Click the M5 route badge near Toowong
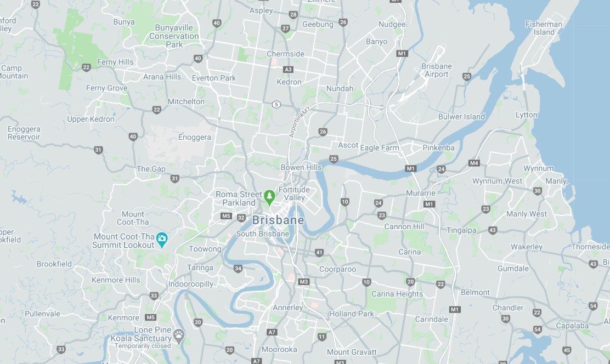The width and height of the screenshot is (610, 364). [226, 216]
